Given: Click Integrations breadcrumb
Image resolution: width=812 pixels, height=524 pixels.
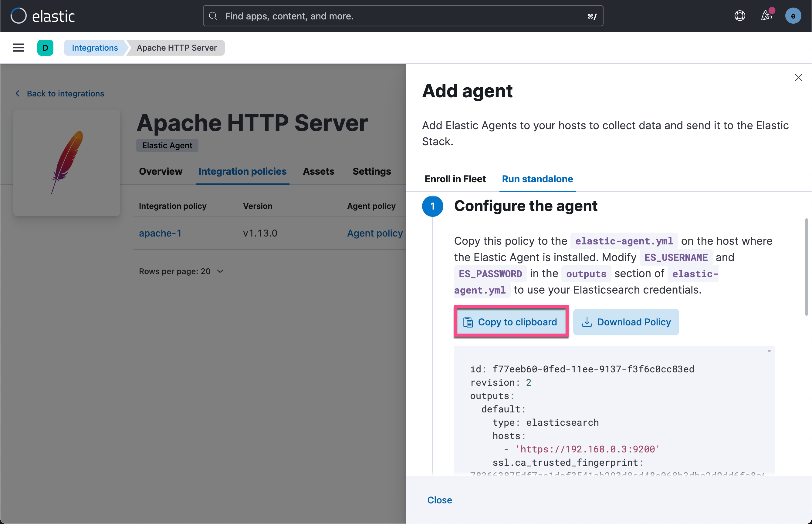Looking at the screenshot, I should click(x=95, y=48).
